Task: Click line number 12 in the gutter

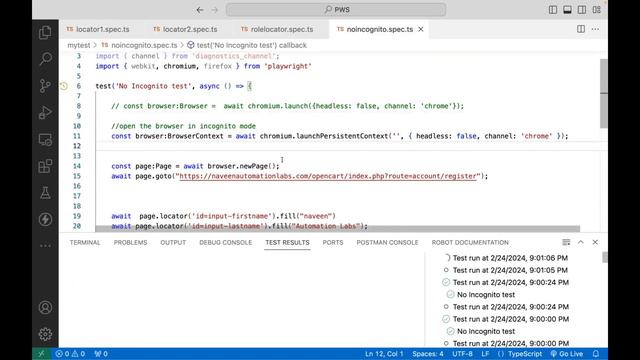Action: 77,146
